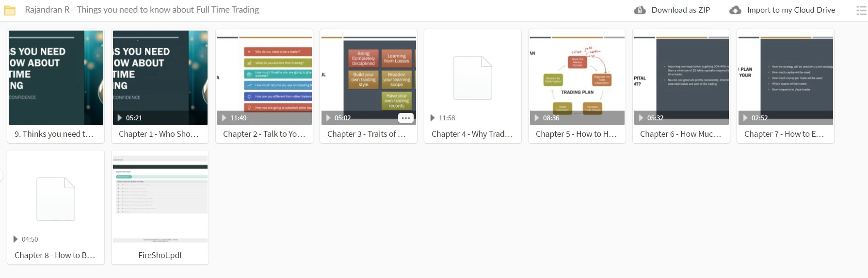Viewport: 868px width, 278px height.
Task: Click the Rajandran R folder title
Action: (x=142, y=10)
